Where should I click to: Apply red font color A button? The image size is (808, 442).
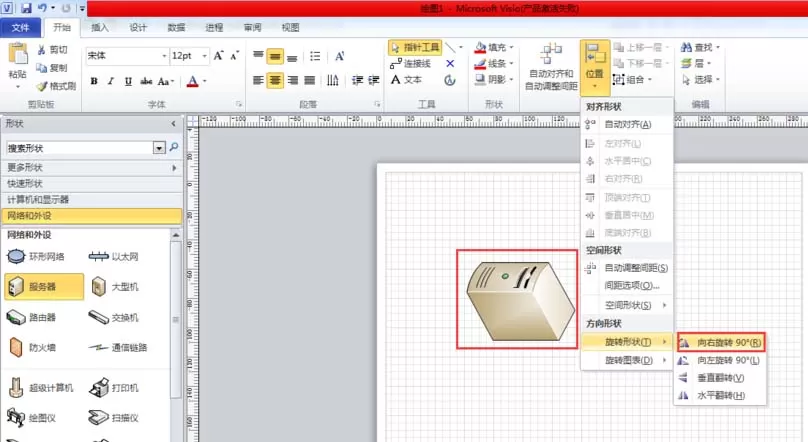[x=192, y=81]
